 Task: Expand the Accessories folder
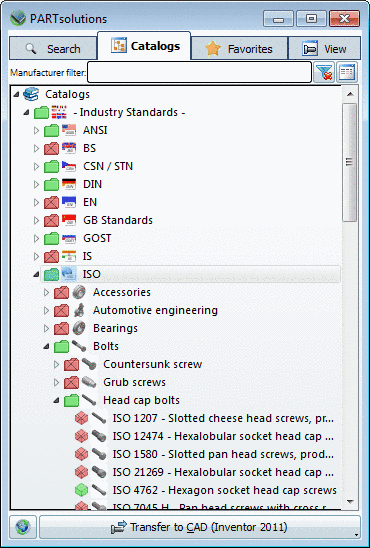[x=46, y=293]
